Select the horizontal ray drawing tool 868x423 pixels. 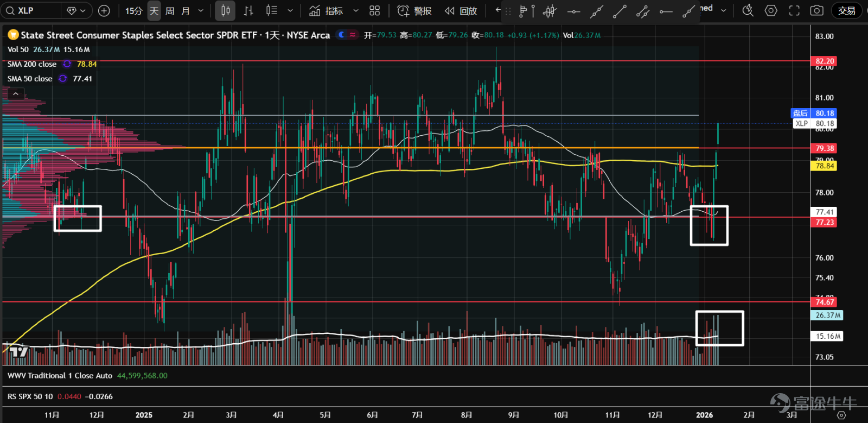click(x=666, y=11)
